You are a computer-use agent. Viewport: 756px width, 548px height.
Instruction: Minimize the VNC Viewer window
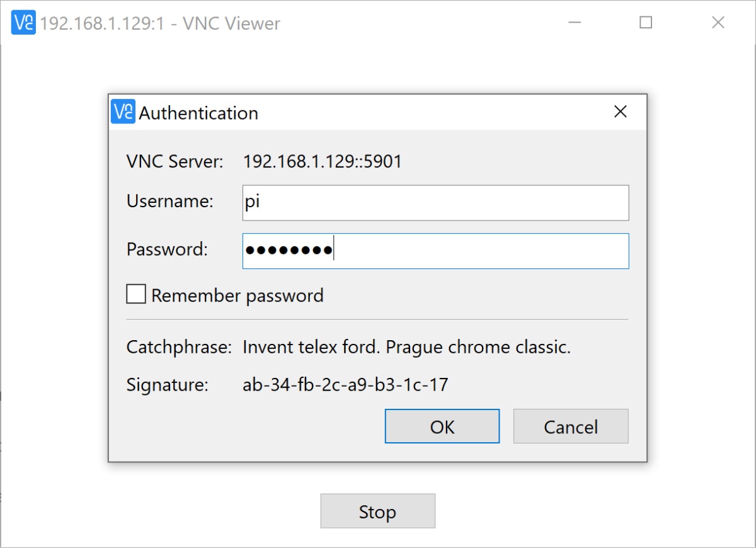(x=575, y=23)
